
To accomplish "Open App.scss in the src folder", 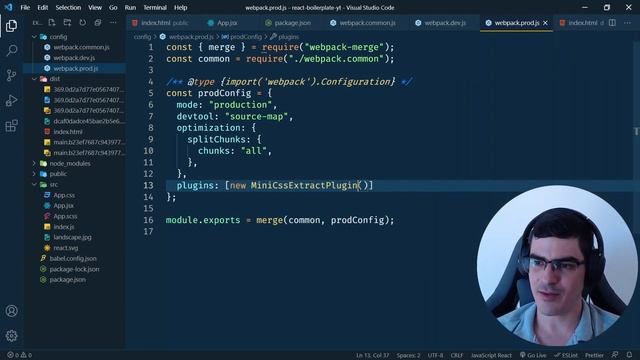I will (65, 216).
